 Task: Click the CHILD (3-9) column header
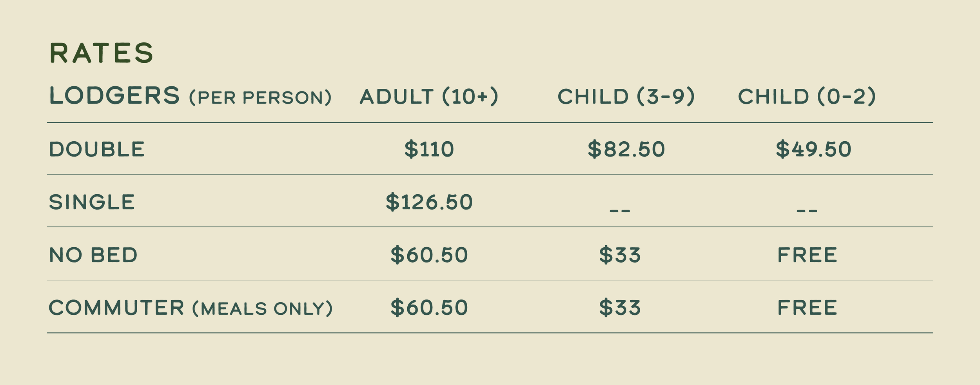[x=626, y=97]
